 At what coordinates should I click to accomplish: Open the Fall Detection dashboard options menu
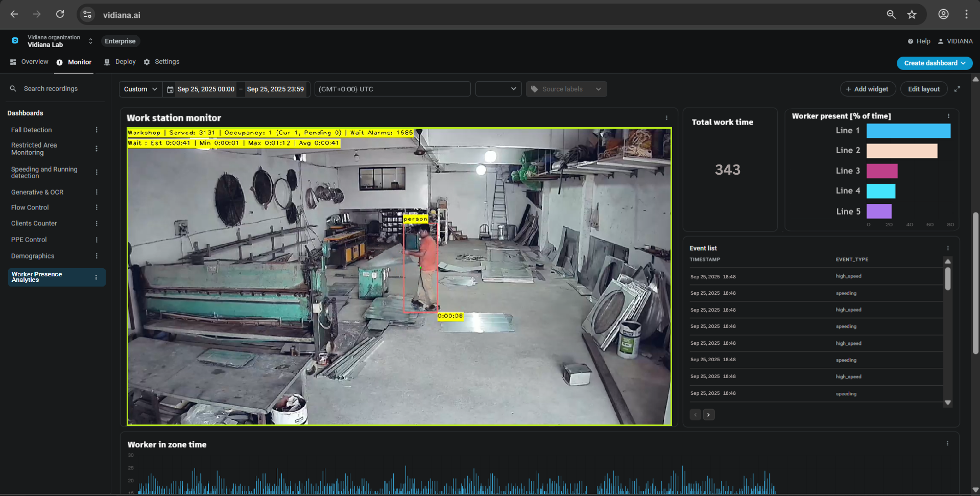click(97, 130)
